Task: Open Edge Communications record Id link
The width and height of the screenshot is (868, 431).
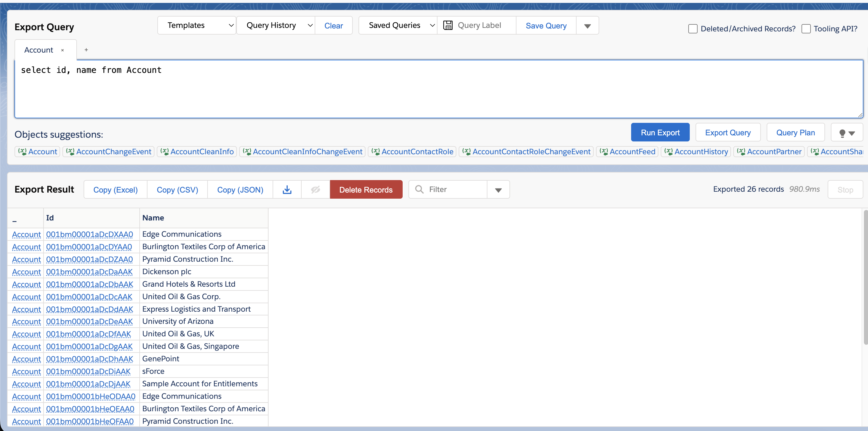Action: click(x=89, y=234)
